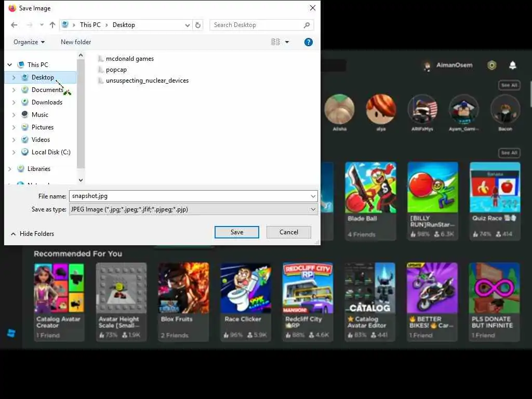Open the Blox Fruits game tile
Image resolution: width=532 pixels, height=399 pixels.
(183, 302)
